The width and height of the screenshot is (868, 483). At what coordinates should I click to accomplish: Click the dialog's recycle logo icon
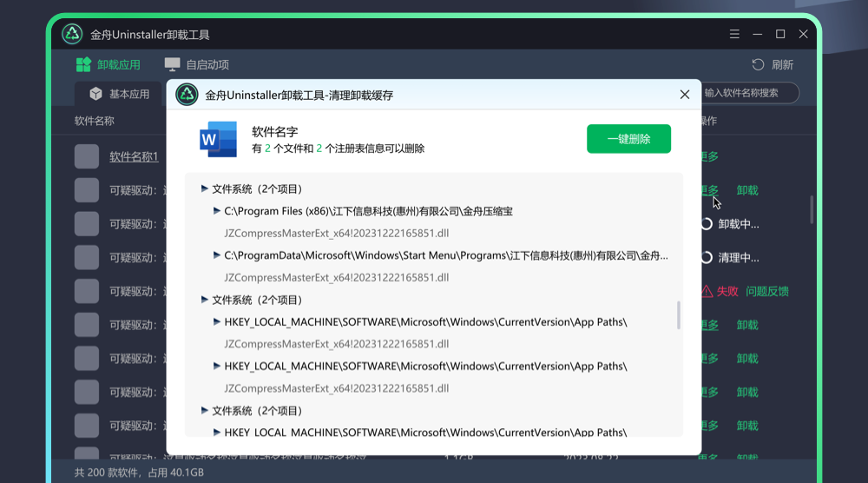tap(187, 95)
